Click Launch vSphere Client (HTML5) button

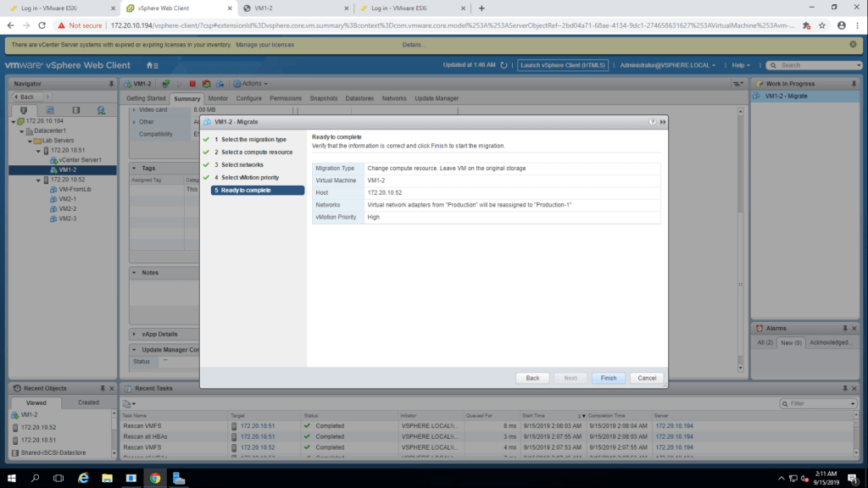563,65
